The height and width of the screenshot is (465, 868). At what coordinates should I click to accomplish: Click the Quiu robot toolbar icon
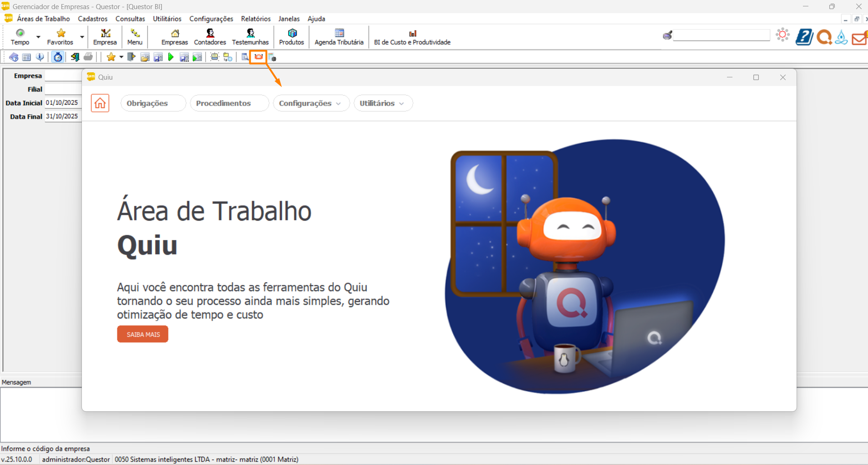pyautogui.click(x=258, y=57)
